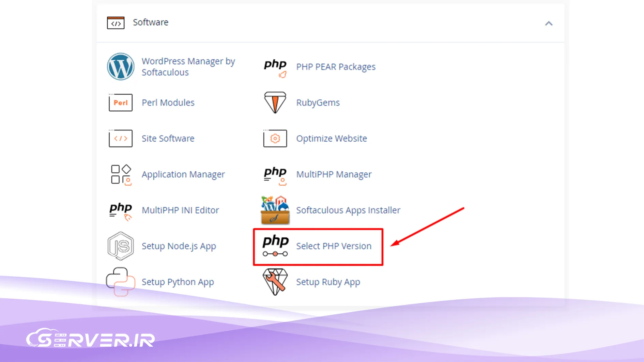Open the Select PHP Version link
This screenshot has width=644, height=362.
point(334,246)
